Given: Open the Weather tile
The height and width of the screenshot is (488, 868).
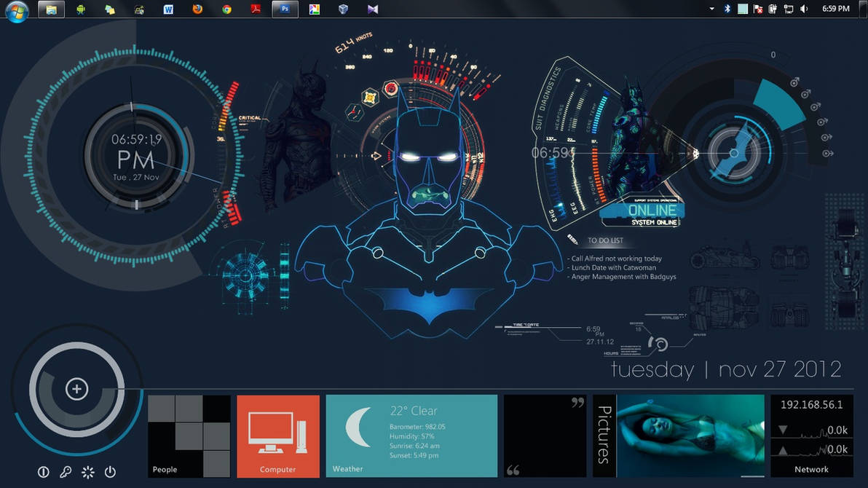Looking at the screenshot, I should coord(411,436).
